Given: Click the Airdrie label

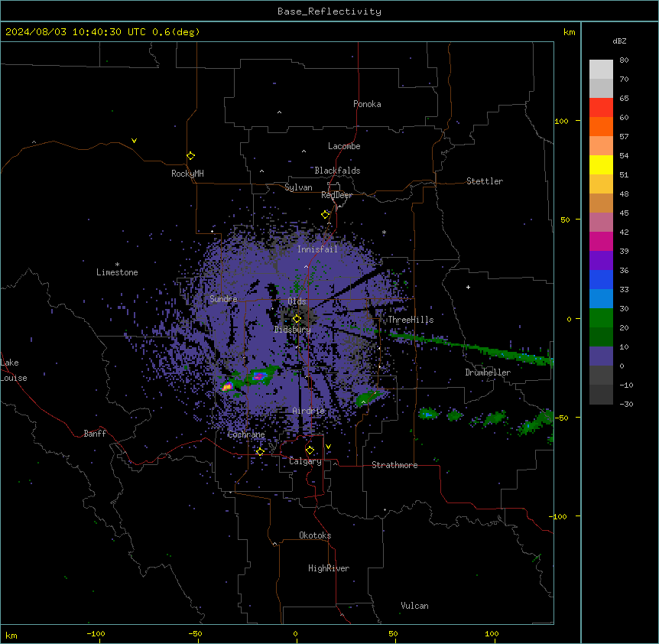Looking at the screenshot, I should (309, 411).
